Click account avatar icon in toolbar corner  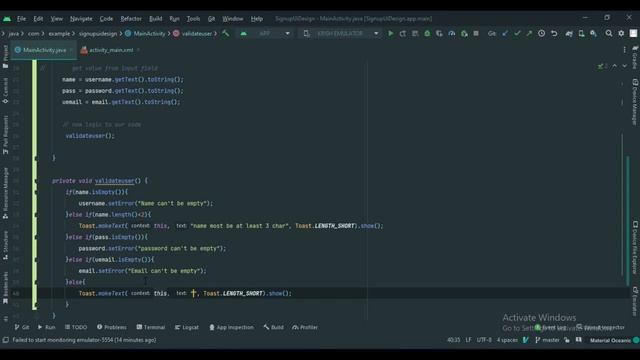tap(633, 33)
